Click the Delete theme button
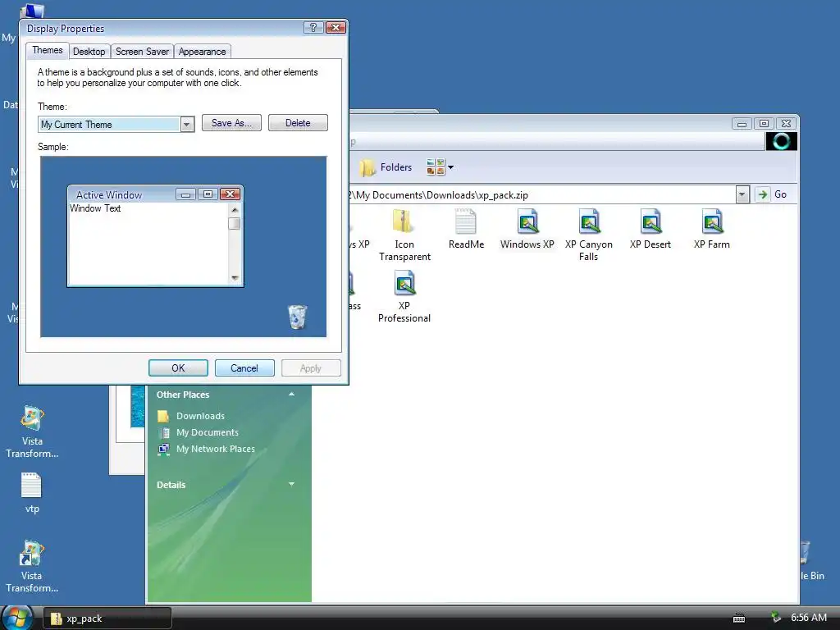 298,123
